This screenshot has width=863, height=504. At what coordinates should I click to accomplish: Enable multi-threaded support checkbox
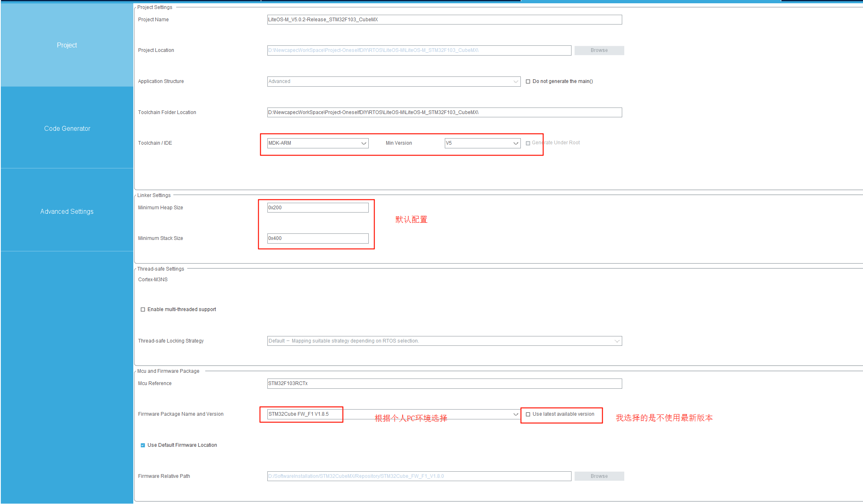(143, 309)
